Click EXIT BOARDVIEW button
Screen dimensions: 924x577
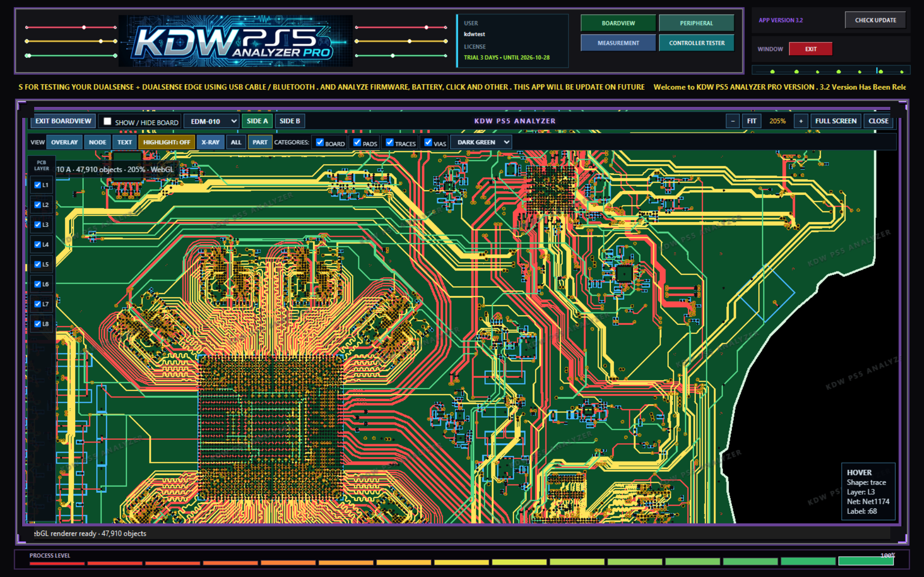63,121
